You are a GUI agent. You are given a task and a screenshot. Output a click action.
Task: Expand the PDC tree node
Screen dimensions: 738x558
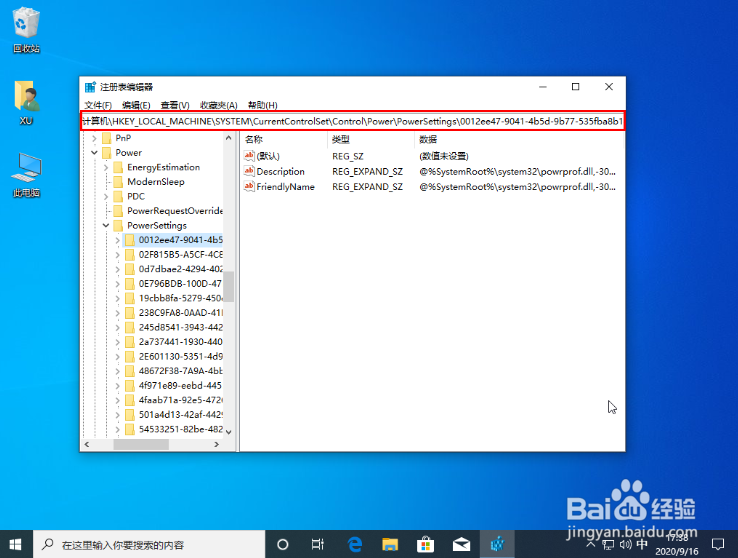pyautogui.click(x=106, y=196)
